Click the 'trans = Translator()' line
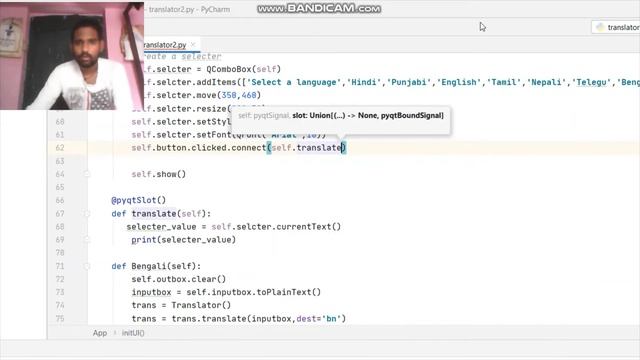This screenshot has width=640, height=360. 181,305
